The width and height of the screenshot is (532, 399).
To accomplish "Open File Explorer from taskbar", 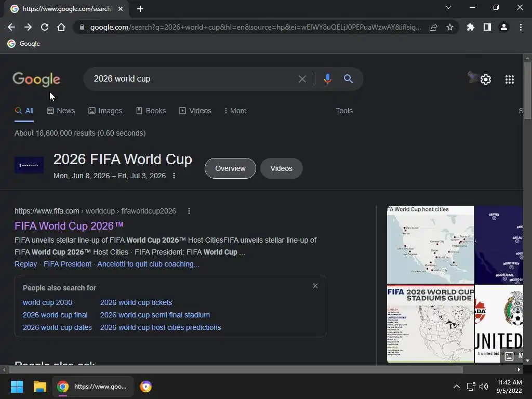I will [39, 387].
